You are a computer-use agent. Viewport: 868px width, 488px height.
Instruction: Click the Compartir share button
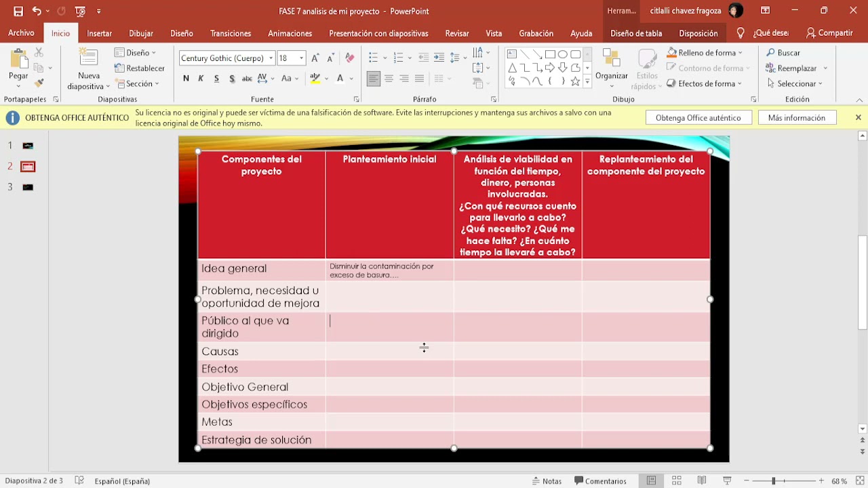[829, 33]
